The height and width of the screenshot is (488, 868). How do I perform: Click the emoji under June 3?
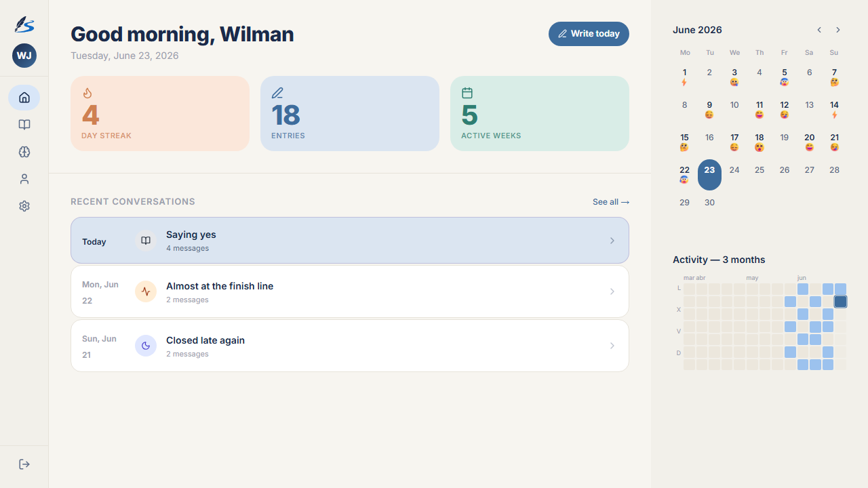[x=734, y=83]
